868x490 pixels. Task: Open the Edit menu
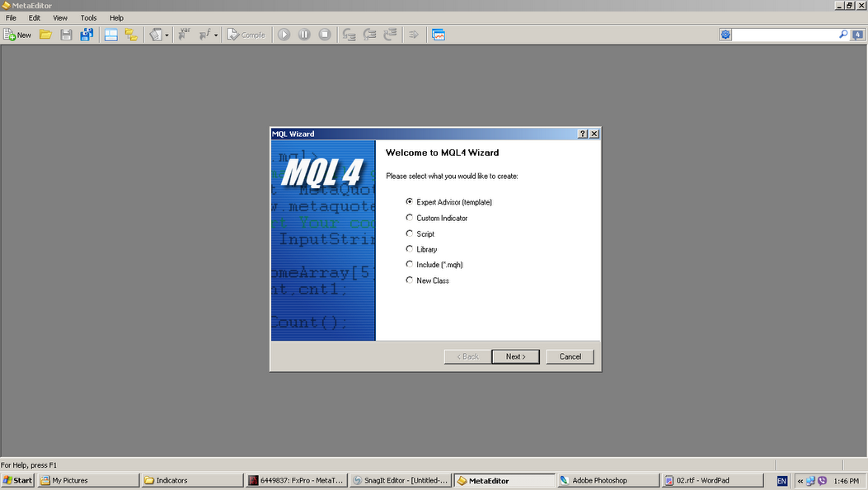pos(35,17)
